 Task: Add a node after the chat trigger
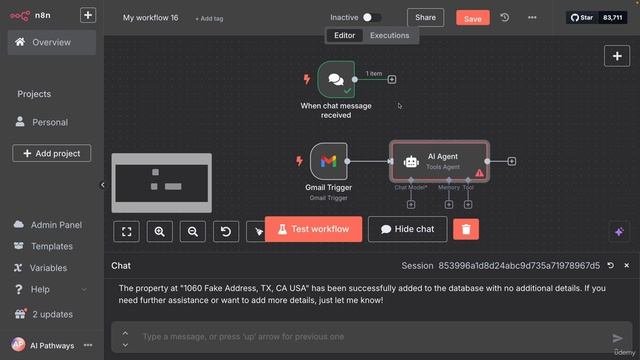[391, 79]
